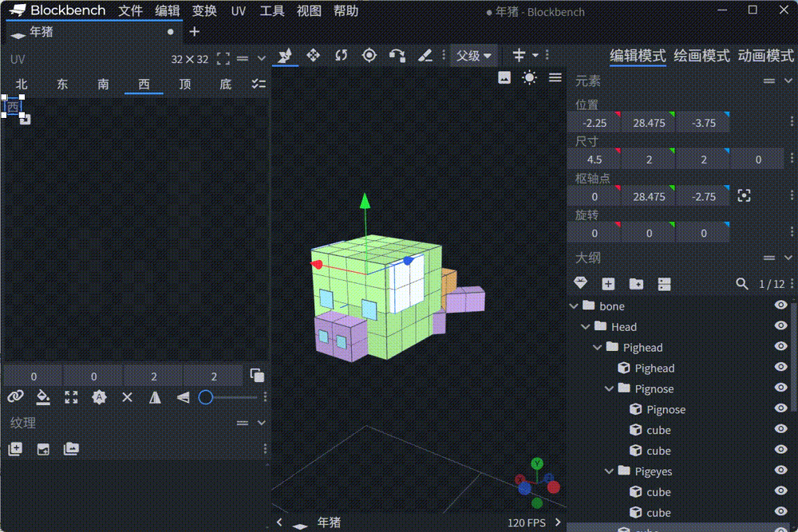Switch to 动画模式
Viewport: 798px width, 532px height.
tap(765, 56)
